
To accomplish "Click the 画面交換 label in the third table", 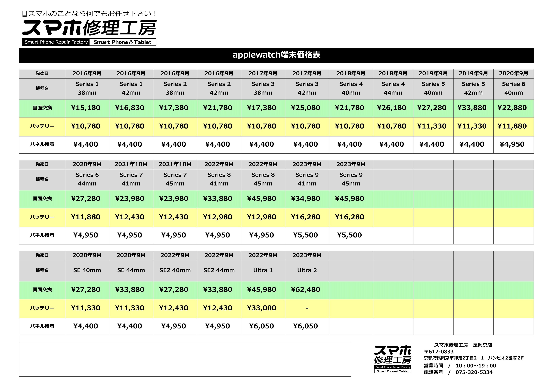I will 42,290.
